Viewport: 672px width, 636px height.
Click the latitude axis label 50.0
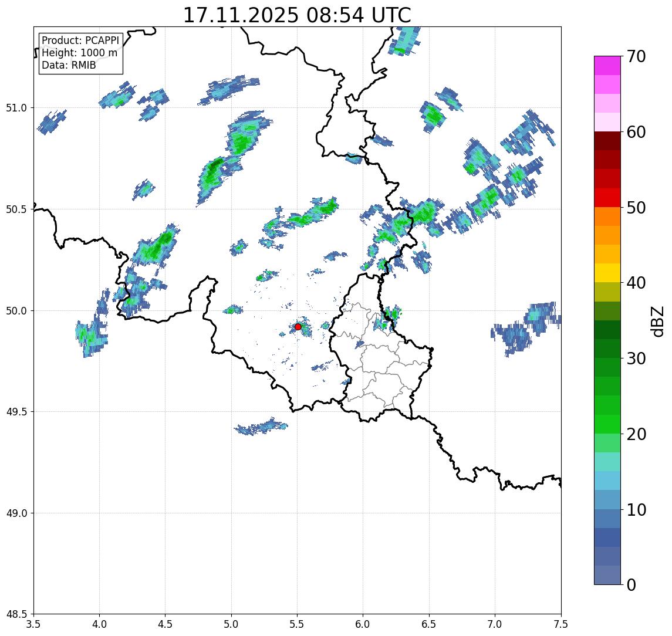16,311
